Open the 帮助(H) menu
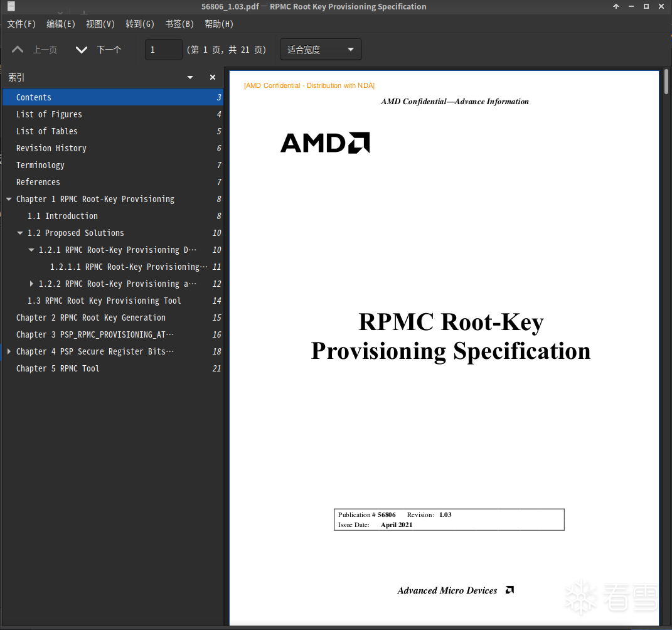 [x=219, y=24]
